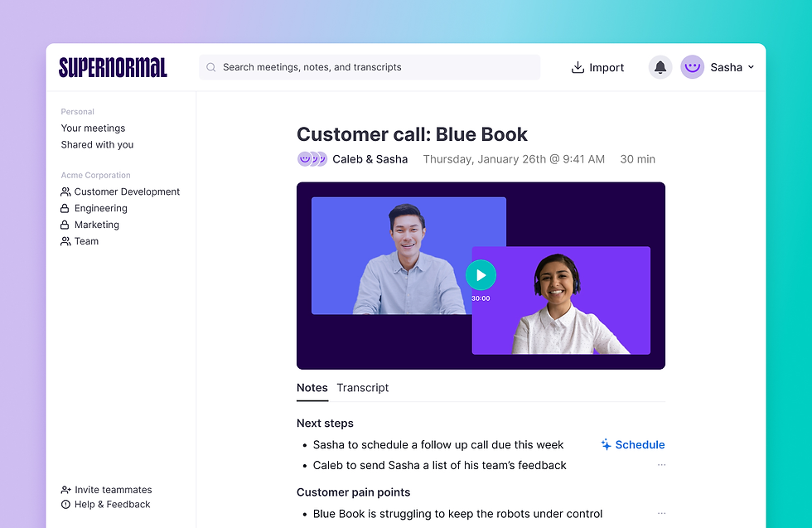Viewport: 812px width, 528px height.
Task: Click the Personal section label
Action: pos(78,111)
